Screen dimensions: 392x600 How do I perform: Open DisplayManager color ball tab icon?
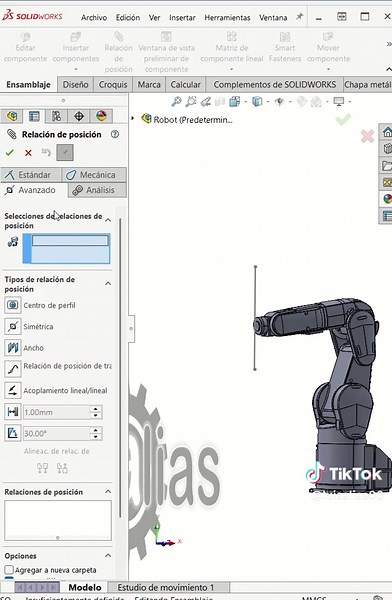[x=101, y=116]
